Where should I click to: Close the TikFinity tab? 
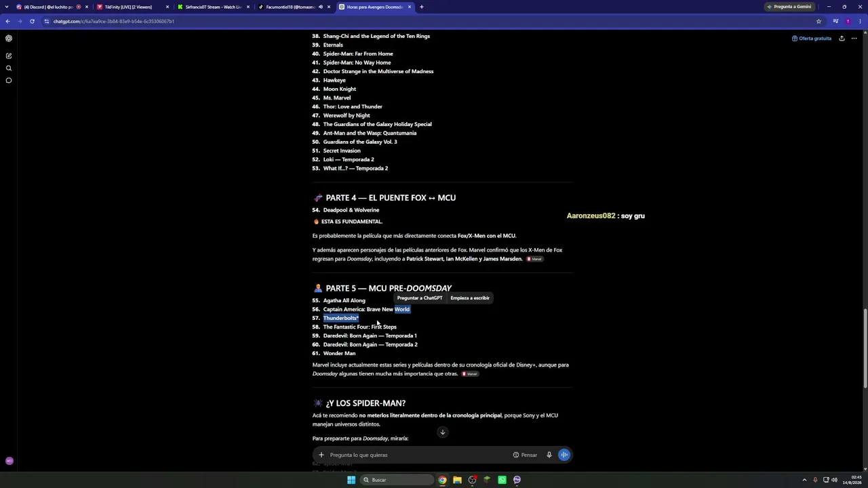(167, 7)
